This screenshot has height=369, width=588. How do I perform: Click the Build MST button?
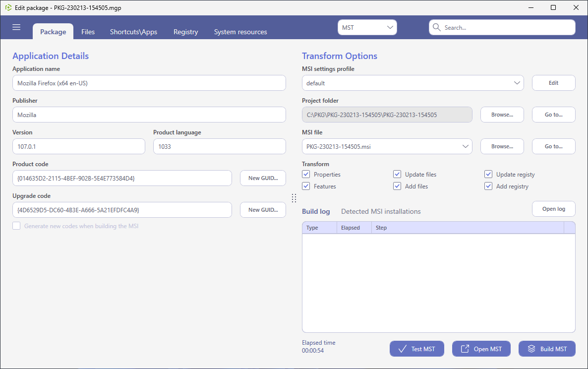tap(547, 349)
